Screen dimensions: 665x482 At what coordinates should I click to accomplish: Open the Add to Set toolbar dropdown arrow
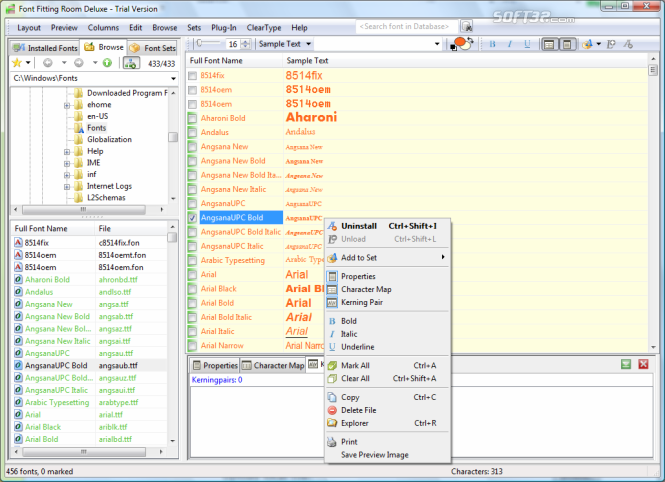pos(598,44)
